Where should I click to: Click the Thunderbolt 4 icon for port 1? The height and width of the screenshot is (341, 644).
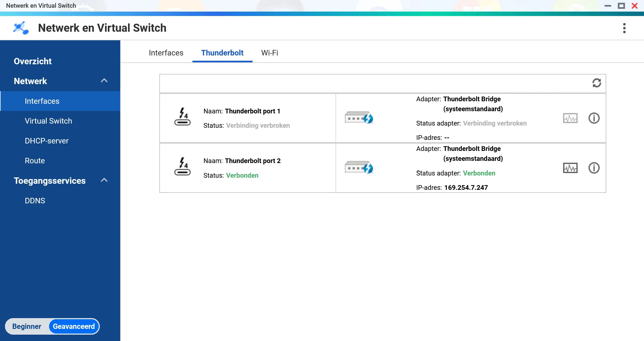183,117
